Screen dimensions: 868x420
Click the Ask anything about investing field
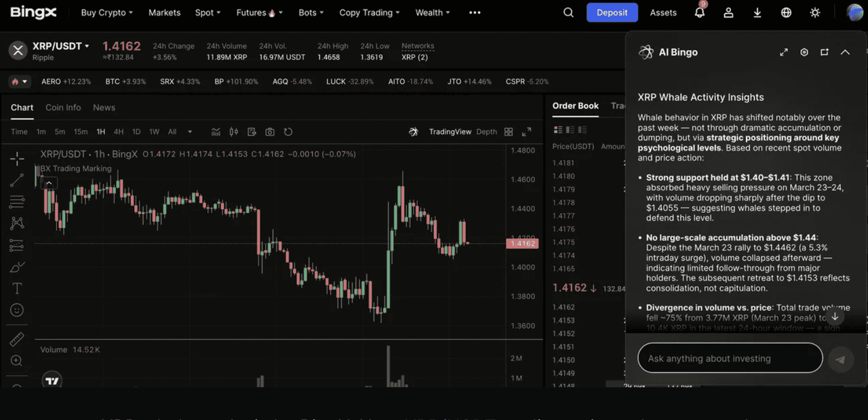point(730,358)
